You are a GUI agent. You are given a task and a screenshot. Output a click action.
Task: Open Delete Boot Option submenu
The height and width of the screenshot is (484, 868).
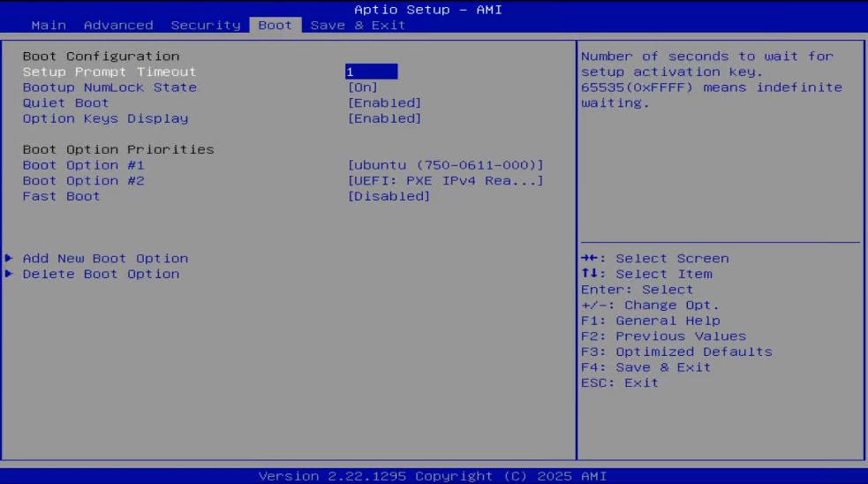[102, 274]
